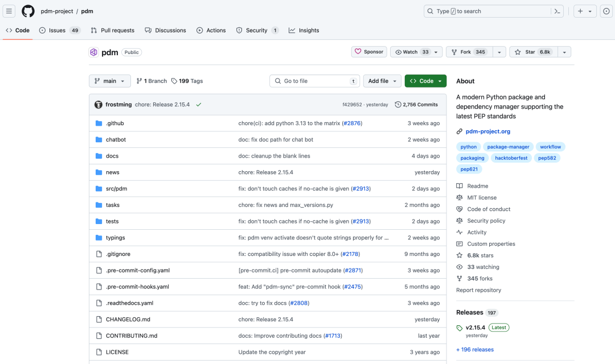This screenshot has width=615, height=364.
Task: Open the 199 Tags link
Action: [x=187, y=81]
